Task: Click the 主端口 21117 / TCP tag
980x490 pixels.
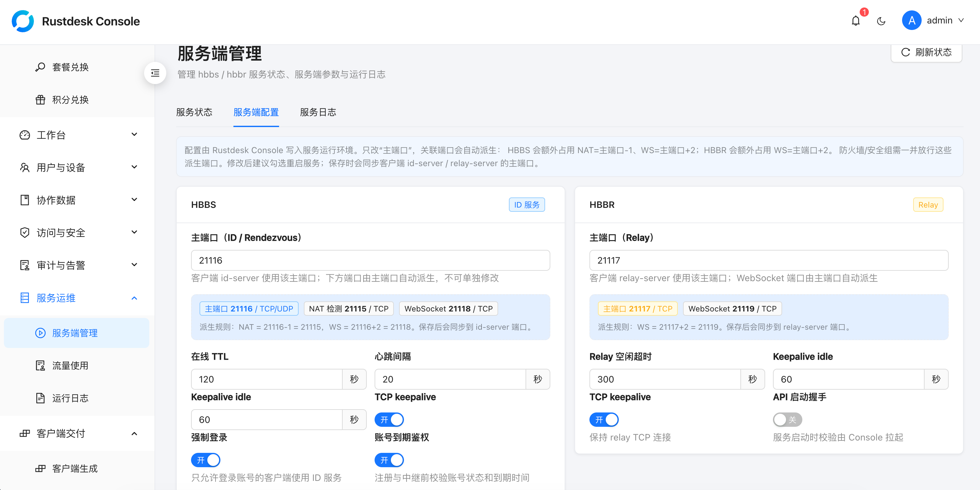Action: tap(638, 308)
